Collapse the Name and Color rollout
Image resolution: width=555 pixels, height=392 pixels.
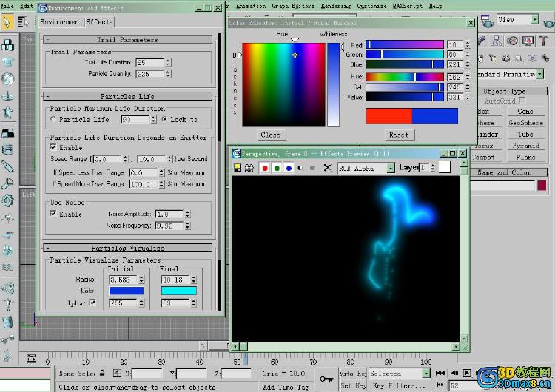[x=508, y=172]
